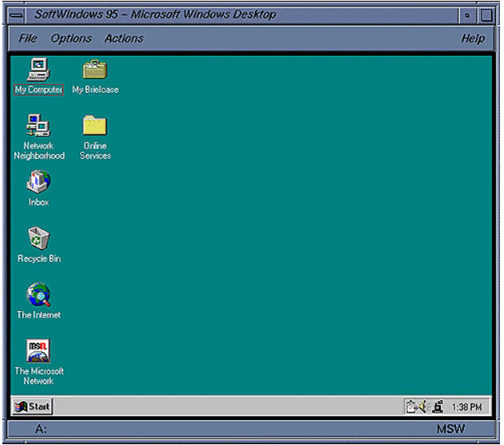Minimize the SoftWindows 95 window
Image resolution: width=504 pixels, height=445 pixels.
pos(467,15)
